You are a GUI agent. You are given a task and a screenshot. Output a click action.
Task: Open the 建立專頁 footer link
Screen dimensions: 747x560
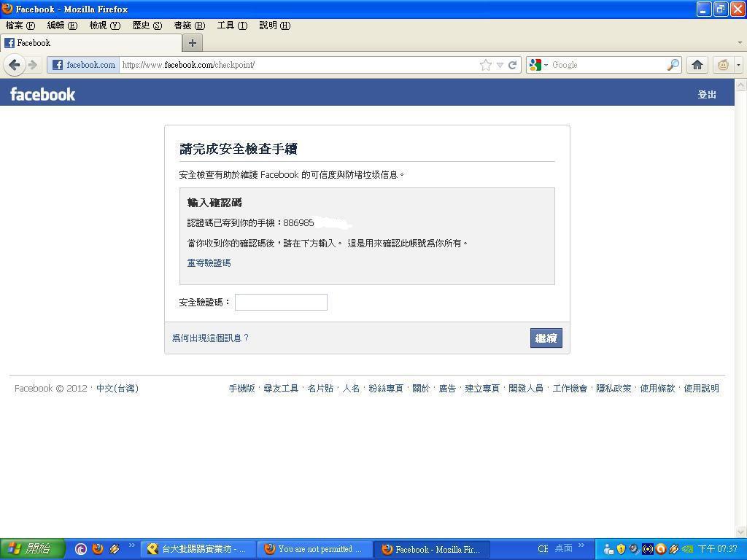[482, 388]
